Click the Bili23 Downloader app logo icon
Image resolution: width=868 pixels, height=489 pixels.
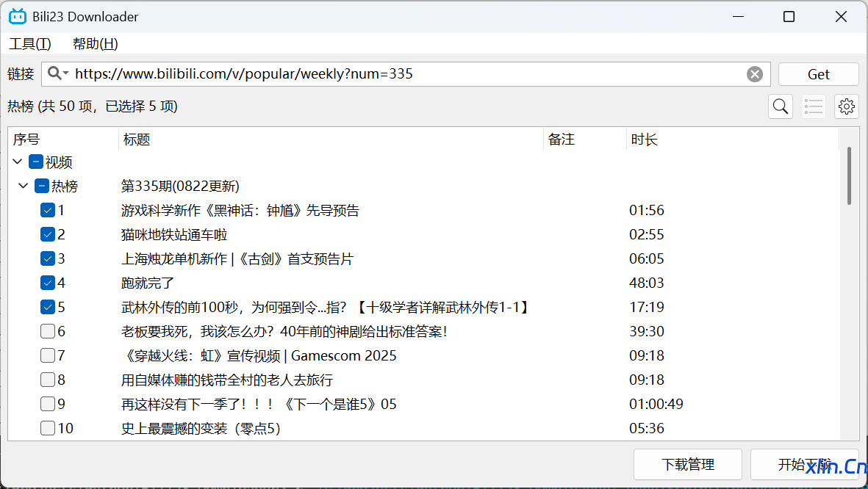(18, 17)
